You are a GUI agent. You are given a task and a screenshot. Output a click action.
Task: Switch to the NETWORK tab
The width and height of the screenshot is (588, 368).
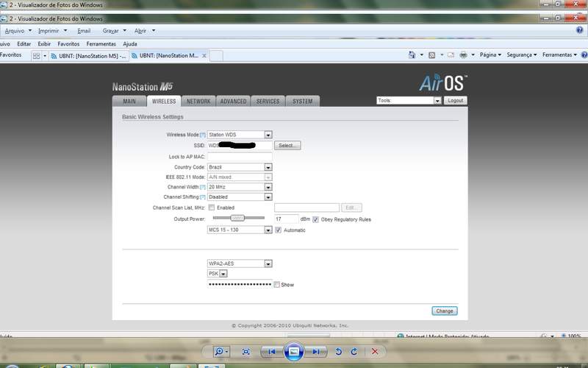coord(198,102)
